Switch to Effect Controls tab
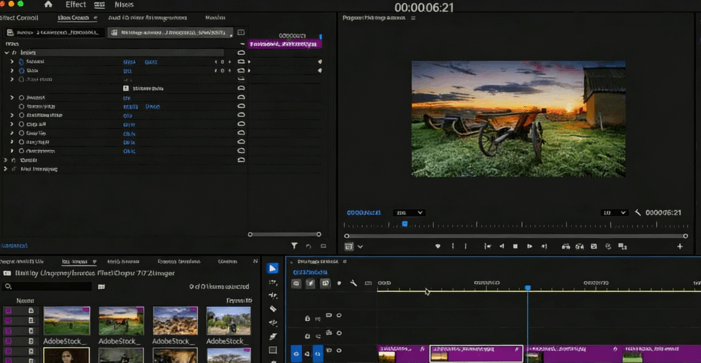The width and height of the screenshot is (701, 363). pos(19,18)
